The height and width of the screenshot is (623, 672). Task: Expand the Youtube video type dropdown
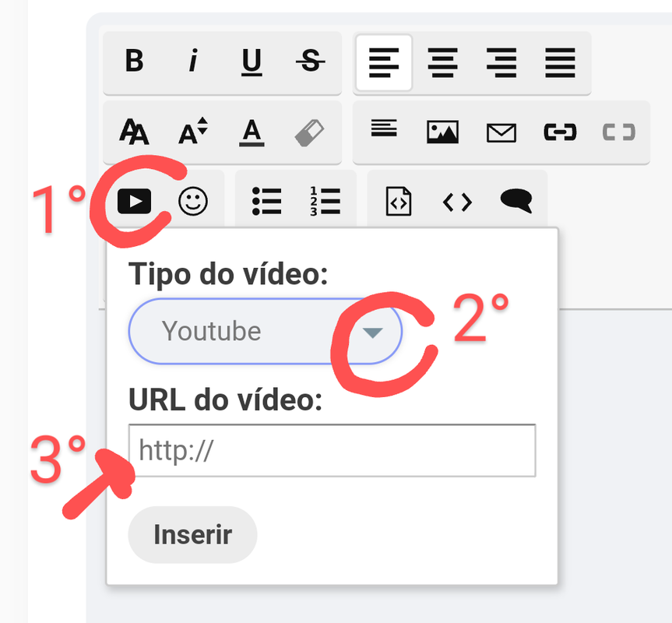tap(266, 331)
